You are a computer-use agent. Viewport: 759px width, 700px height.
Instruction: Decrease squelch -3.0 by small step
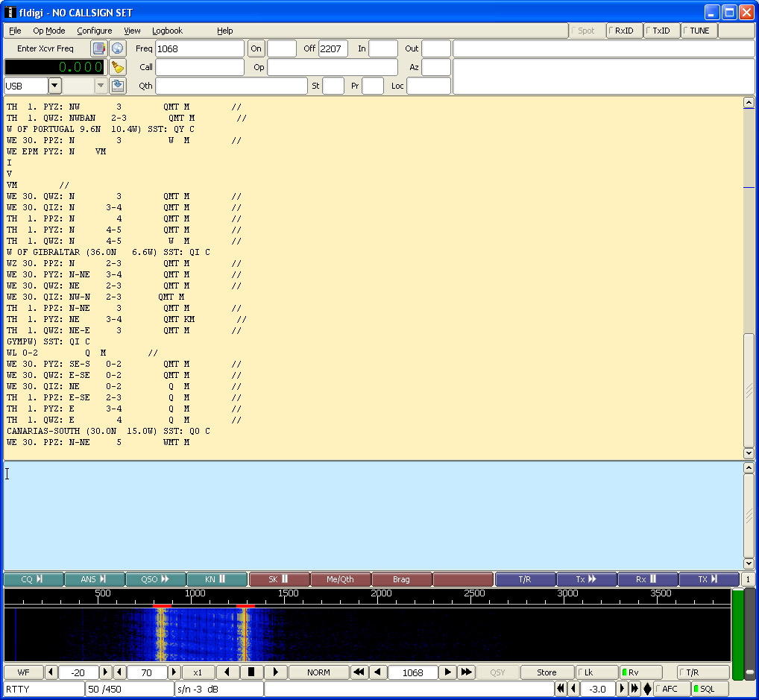point(573,688)
